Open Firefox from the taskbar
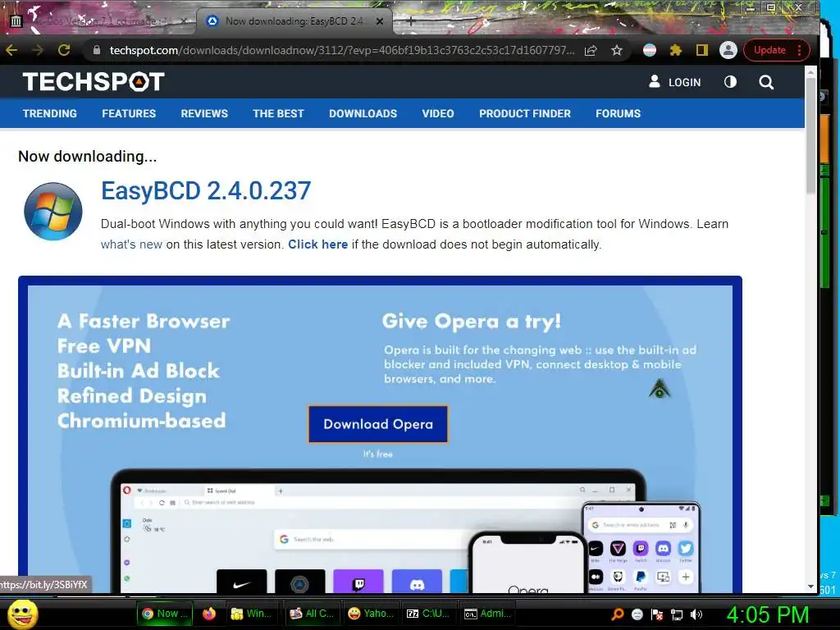 coord(209,614)
